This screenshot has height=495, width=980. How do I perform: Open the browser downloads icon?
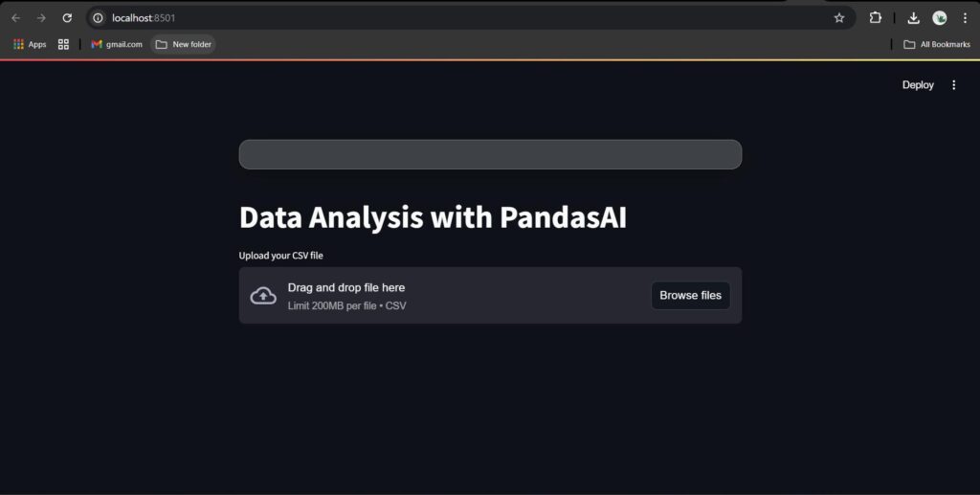(913, 18)
